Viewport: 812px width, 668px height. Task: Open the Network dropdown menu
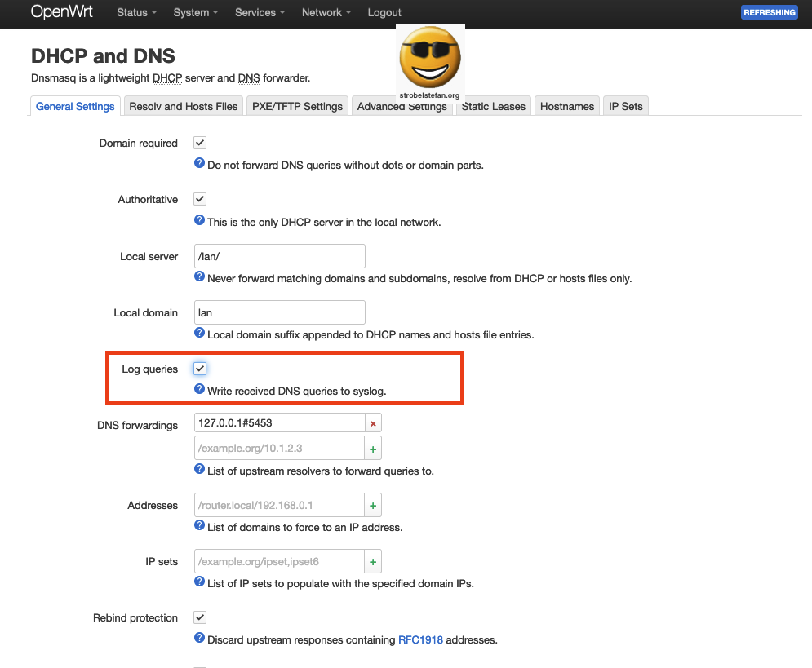click(x=325, y=12)
